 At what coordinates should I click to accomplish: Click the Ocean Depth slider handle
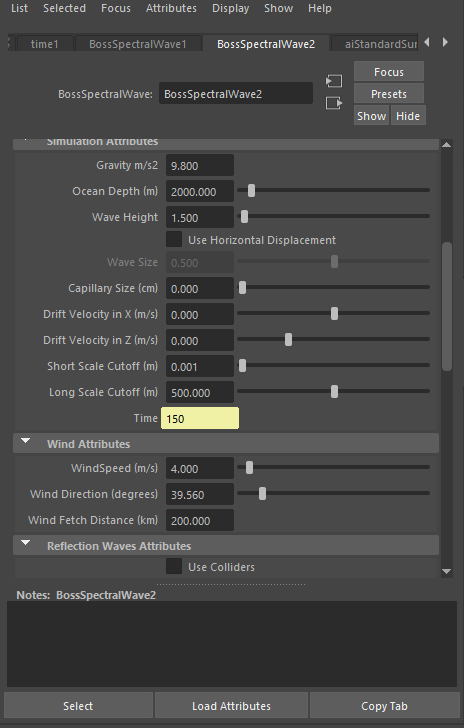251,190
